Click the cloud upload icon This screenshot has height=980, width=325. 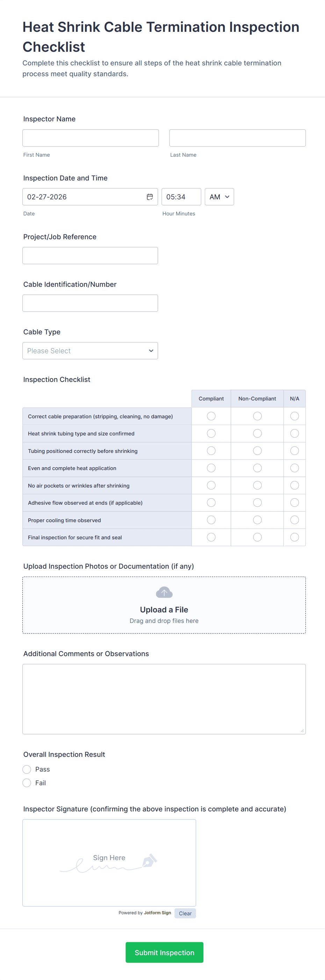164,592
